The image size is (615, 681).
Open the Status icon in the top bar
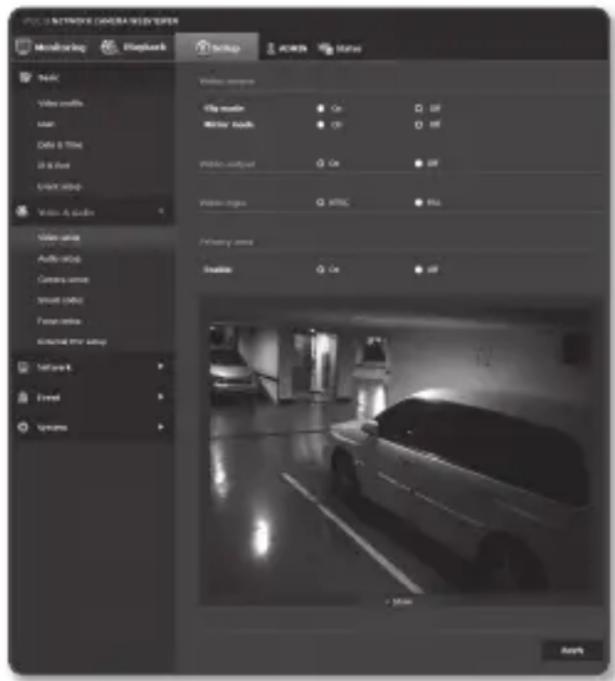click(x=326, y=49)
